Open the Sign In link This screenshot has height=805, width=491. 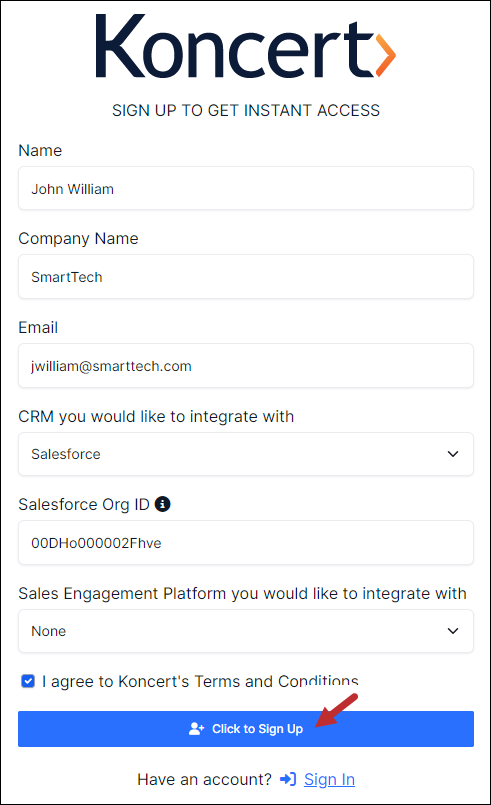click(x=329, y=779)
